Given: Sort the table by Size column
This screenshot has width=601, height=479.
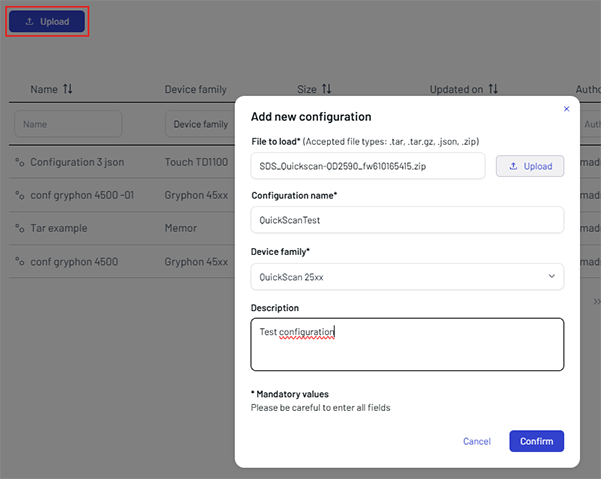Looking at the screenshot, I should point(326,89).
